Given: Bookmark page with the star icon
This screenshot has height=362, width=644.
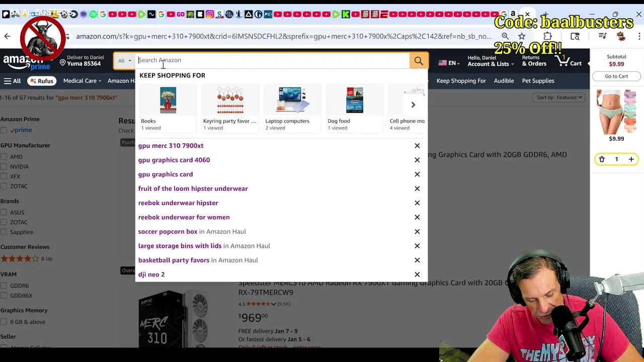Looking at the screenshot, I should pos(522,36).
